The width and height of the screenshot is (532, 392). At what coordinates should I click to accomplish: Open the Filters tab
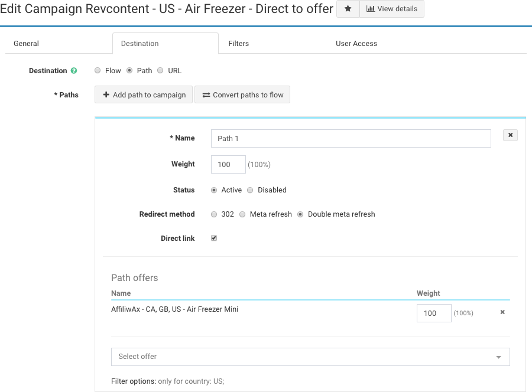(239, 43)
